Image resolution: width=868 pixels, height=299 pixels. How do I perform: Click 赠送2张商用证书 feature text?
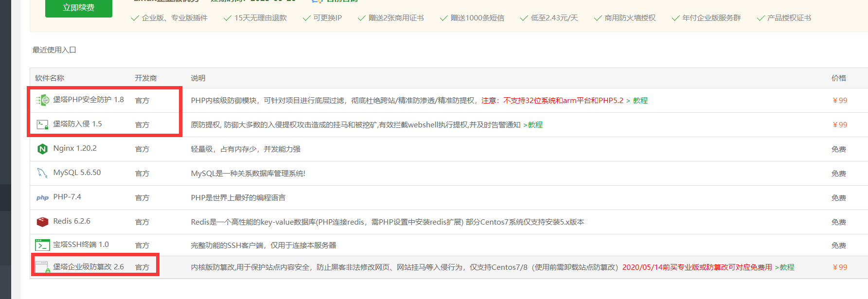[x=396, y=18]
